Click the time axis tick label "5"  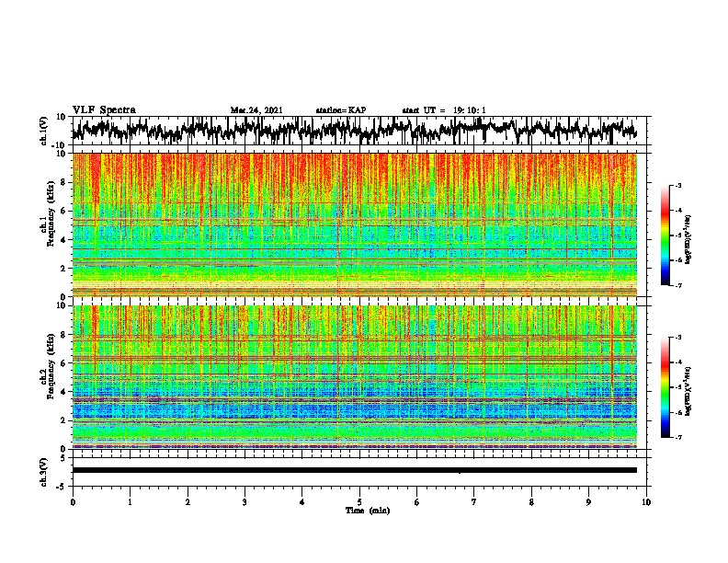click(x=359, y=502)
